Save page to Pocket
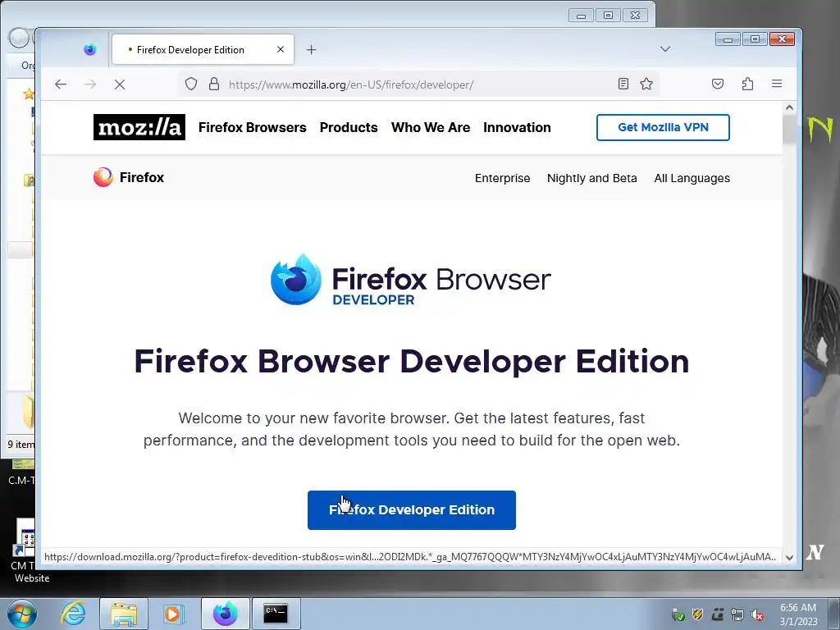 (x=718, y=84)
